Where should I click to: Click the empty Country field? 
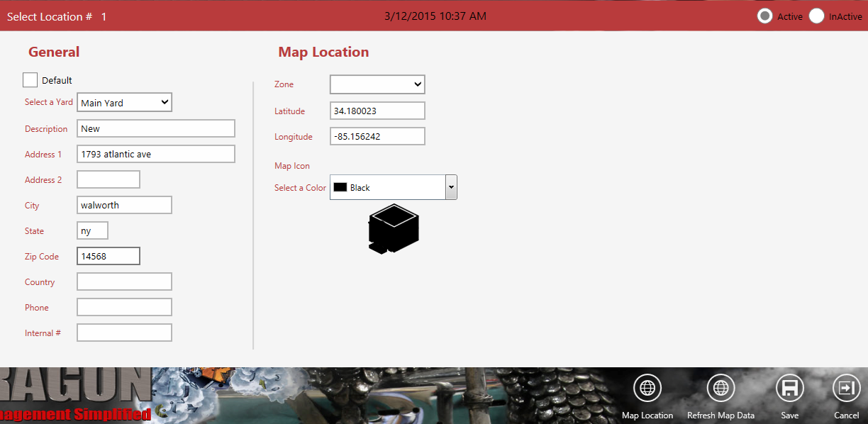(124, 281)
